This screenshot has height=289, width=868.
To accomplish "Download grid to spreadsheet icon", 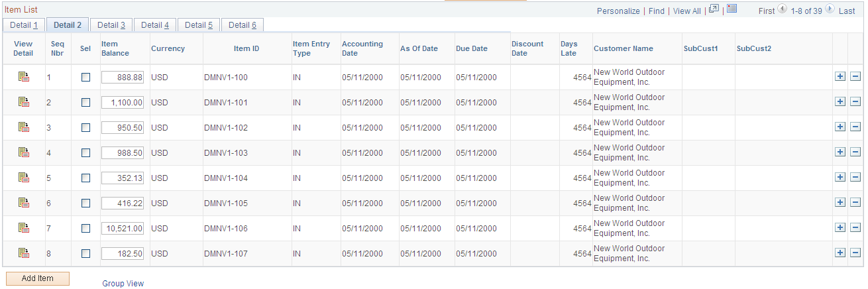I will [x=732, y=9].
